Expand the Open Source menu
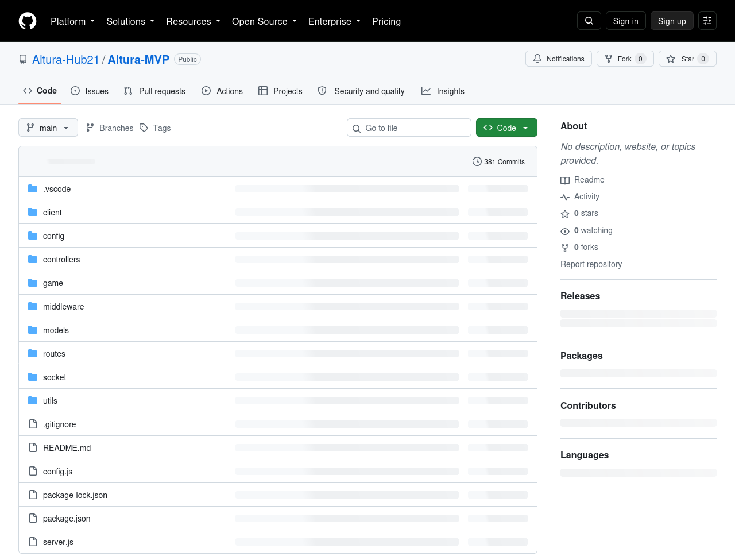The image size is (735, 560). (x=264, y=21)
